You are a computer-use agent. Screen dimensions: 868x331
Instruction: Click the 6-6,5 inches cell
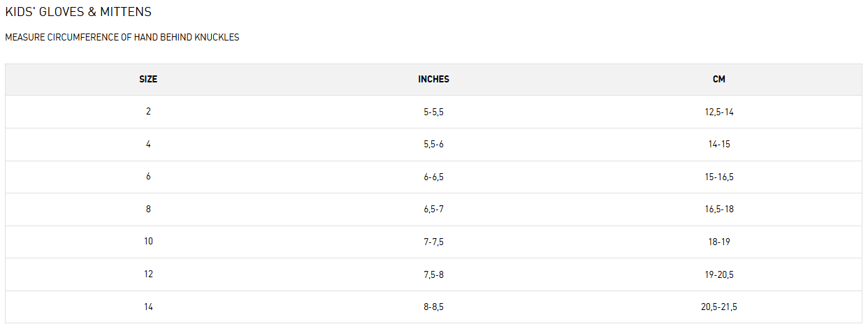(433, 177)
